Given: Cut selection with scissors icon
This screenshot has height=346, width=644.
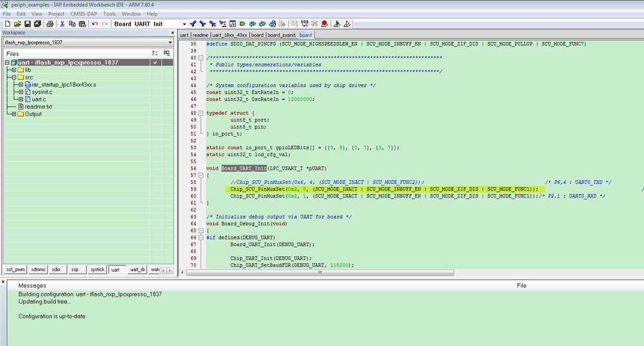Looking at the screenshot, I should click(63, 24).
